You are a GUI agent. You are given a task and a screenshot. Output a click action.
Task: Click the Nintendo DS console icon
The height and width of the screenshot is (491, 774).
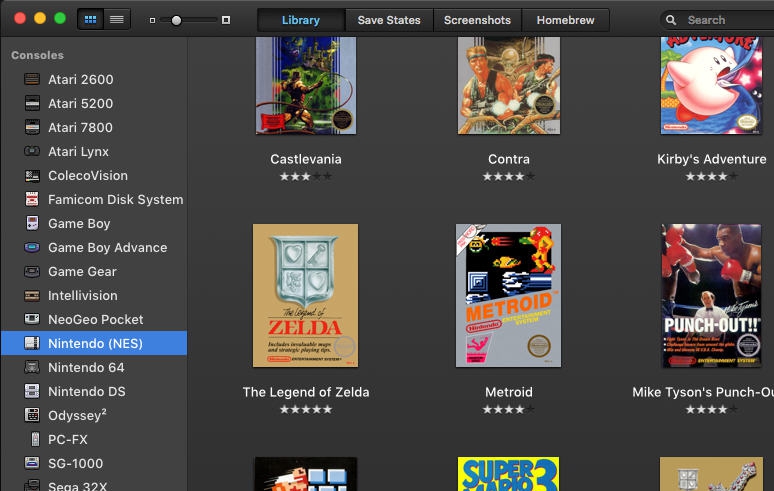[x=32, y=391]
